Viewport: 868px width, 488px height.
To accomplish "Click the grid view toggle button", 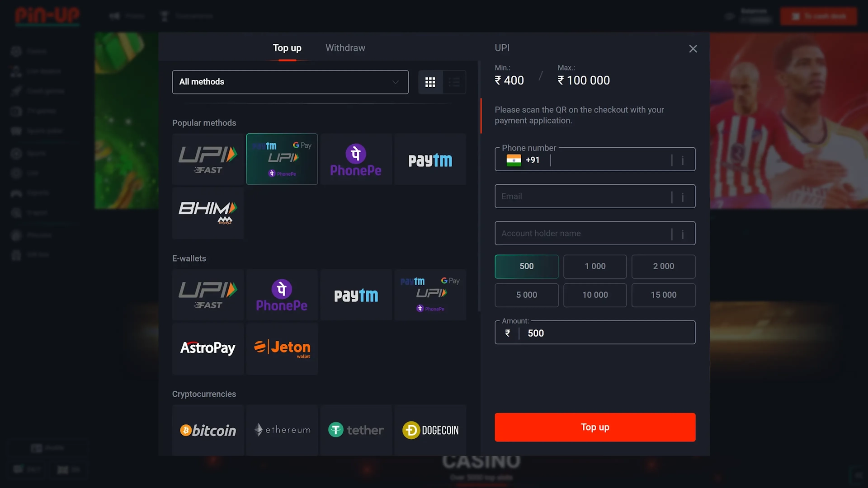I will coord(430,82).
